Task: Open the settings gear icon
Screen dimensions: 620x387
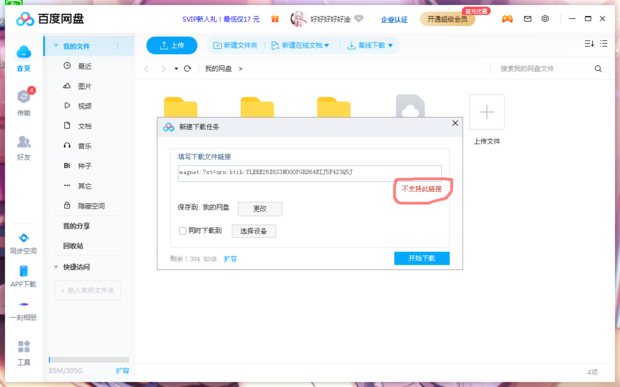Action: (x=545, y=19)
